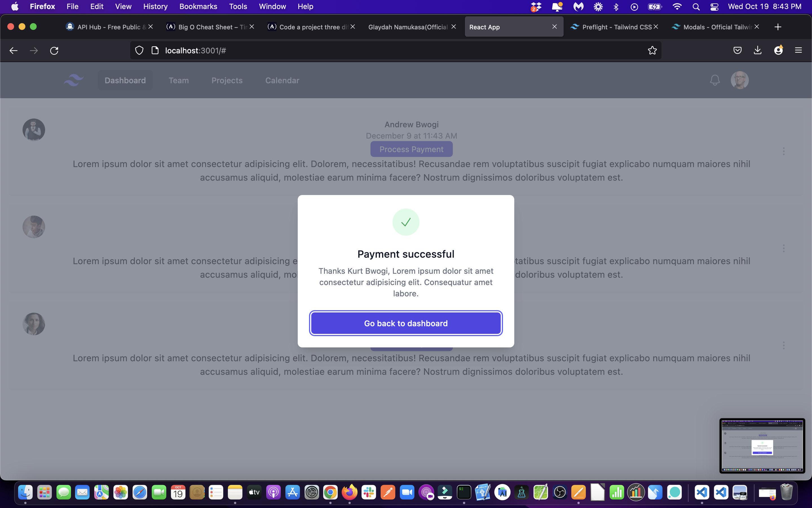Go forward in browser history
This screenshot has width=812, height=508.
(34, 51)
